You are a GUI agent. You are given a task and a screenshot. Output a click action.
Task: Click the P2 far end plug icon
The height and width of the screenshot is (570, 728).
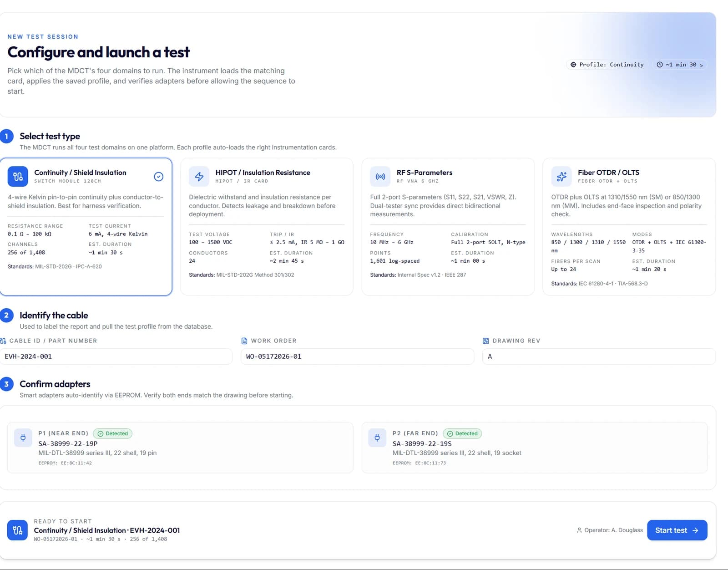pyautogui.click(x=377, y=438)
